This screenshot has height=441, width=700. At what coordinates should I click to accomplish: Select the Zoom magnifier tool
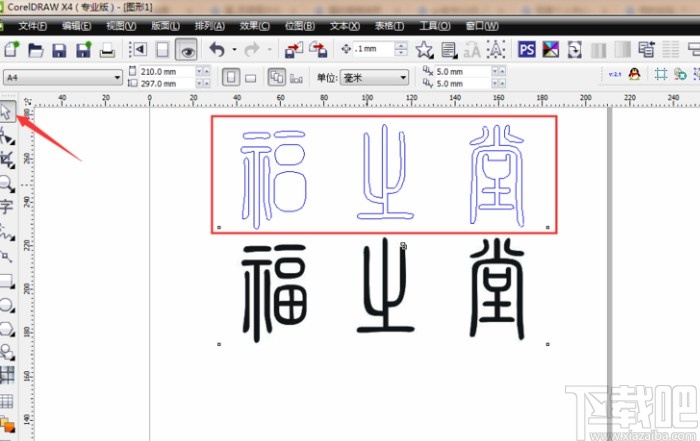(x=7, y=183)
